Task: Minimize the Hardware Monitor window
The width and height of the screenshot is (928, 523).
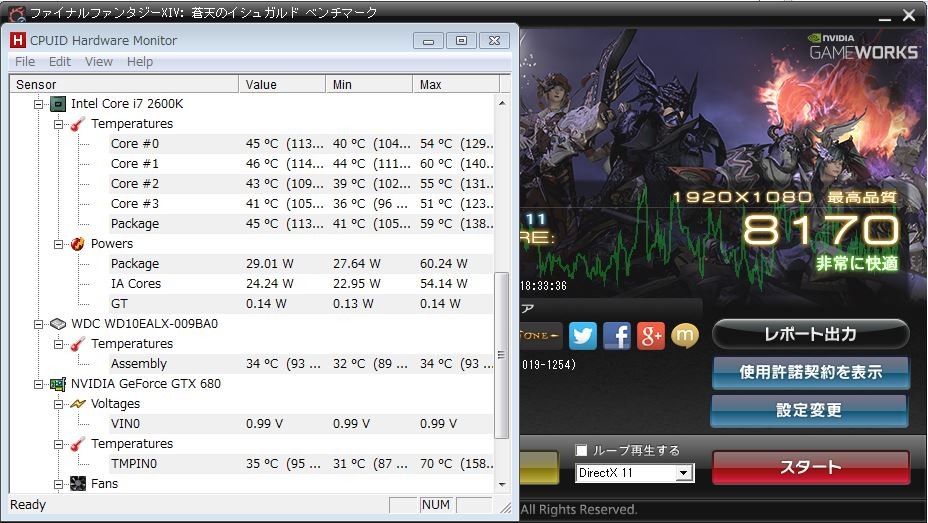Action: (428, 41)
